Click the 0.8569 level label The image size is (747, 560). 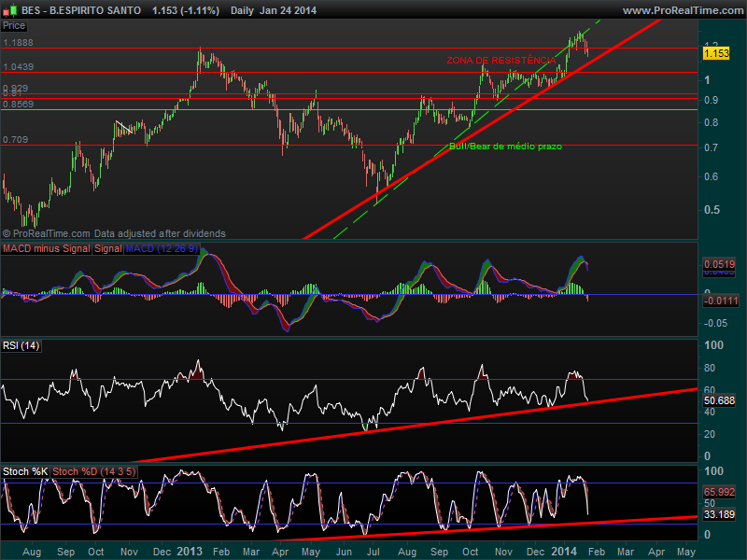coord(18,105)
